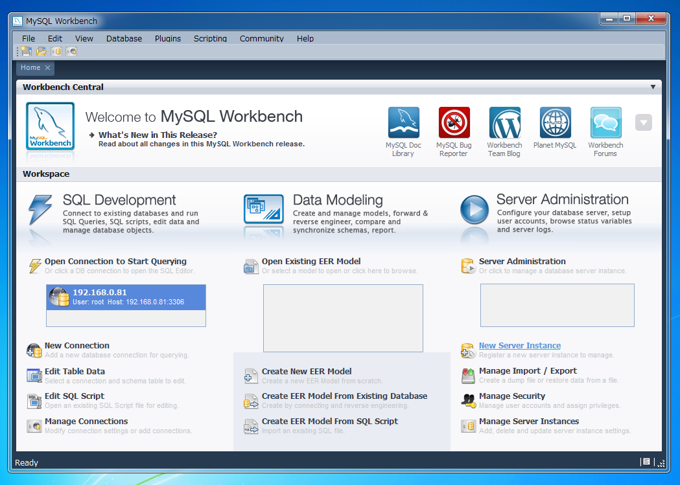Select the 192.168.0.81 connection entry
This screenshot has height=485, width=680.
point(126,297)
